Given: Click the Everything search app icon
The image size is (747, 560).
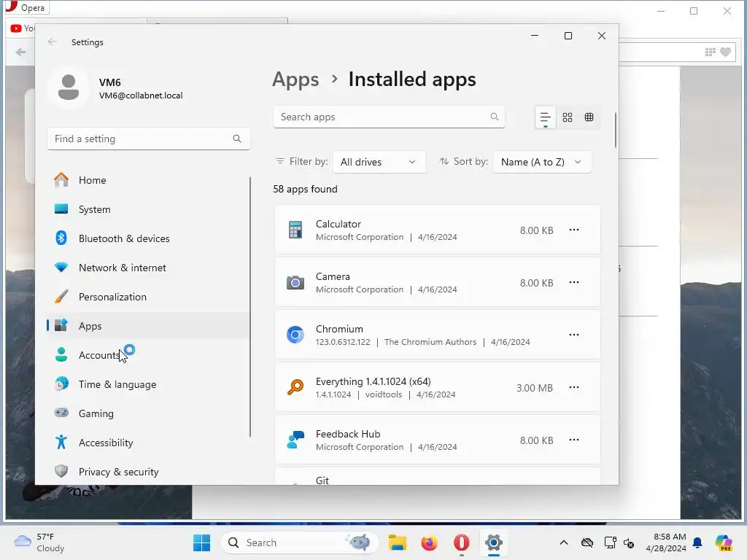Looking at the screenshot, I should 295,387.
